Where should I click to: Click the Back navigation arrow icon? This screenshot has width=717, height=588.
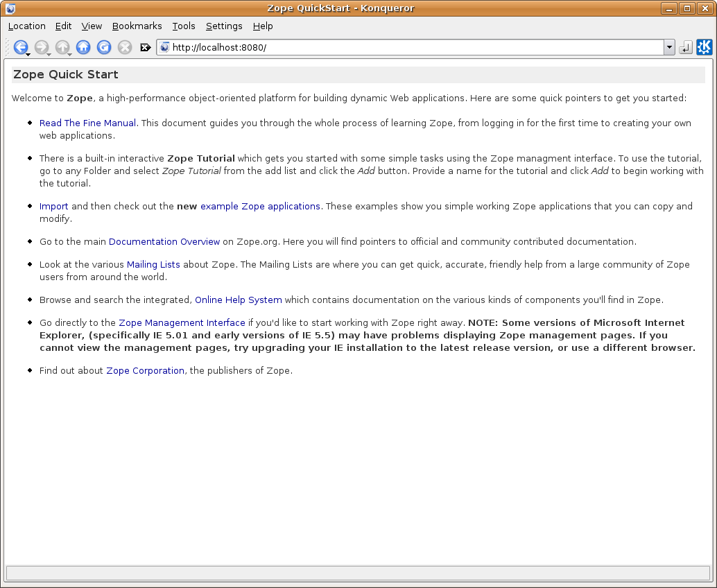[x=21, y=47]
